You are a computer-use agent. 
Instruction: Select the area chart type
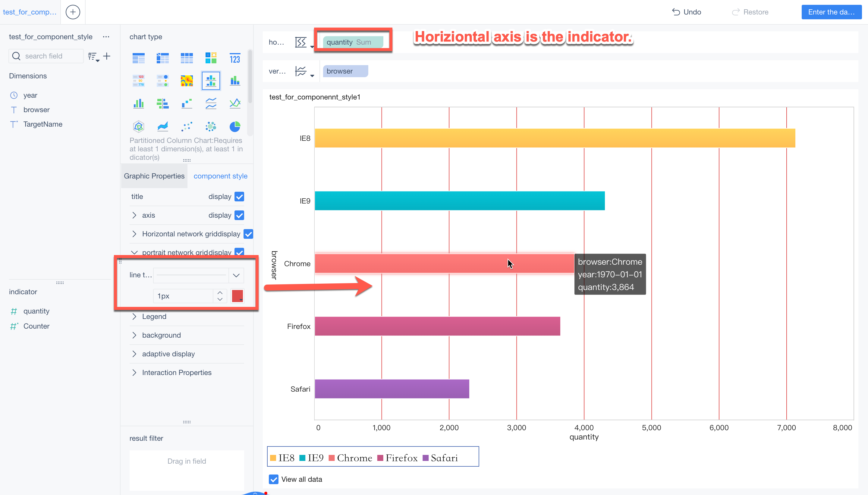(162, 127)
